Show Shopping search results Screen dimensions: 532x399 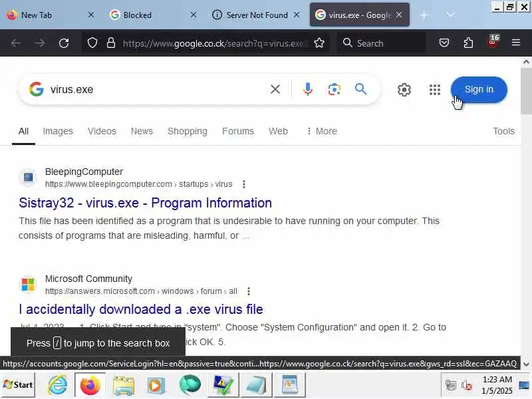[188, 131]
